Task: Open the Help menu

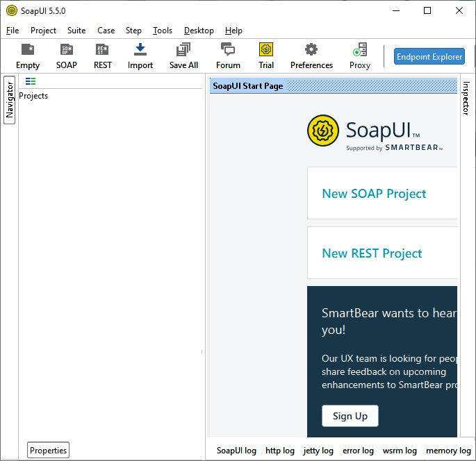Action: 233,31
